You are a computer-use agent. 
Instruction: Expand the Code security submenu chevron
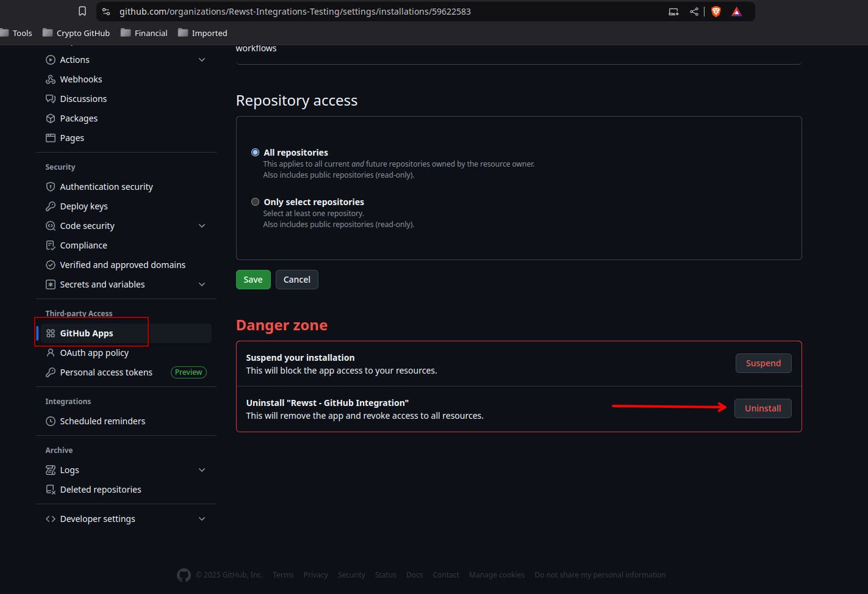click(202, 226)
